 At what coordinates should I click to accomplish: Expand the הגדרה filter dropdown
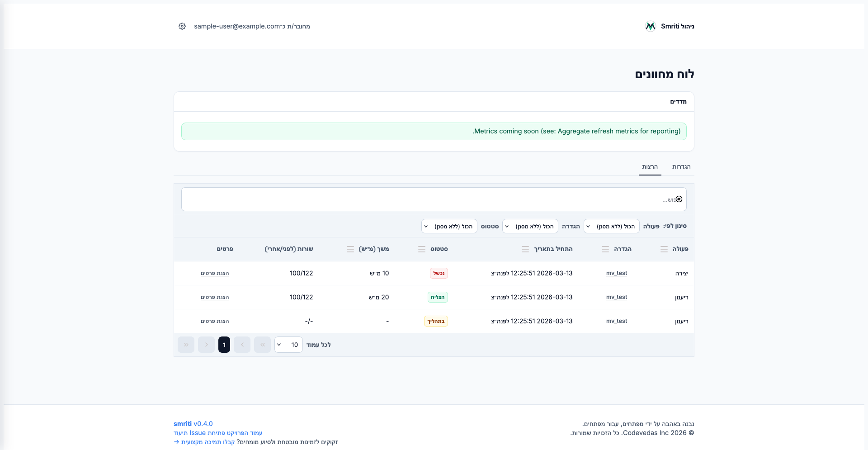click(x=530, y=226)
